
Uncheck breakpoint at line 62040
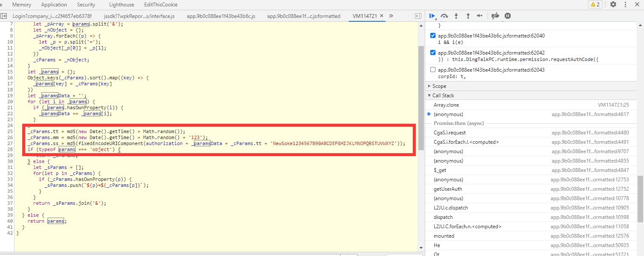pyautogui.click(x=433, y=36)
